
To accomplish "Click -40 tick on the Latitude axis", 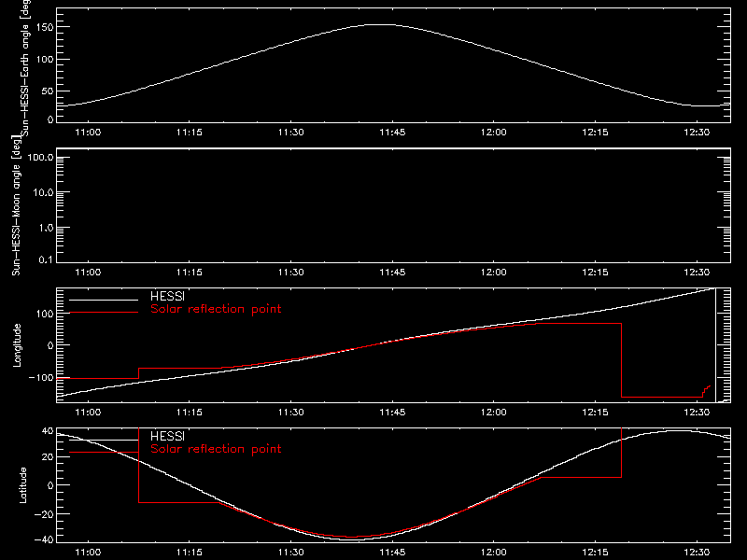I will coord(44,539).
